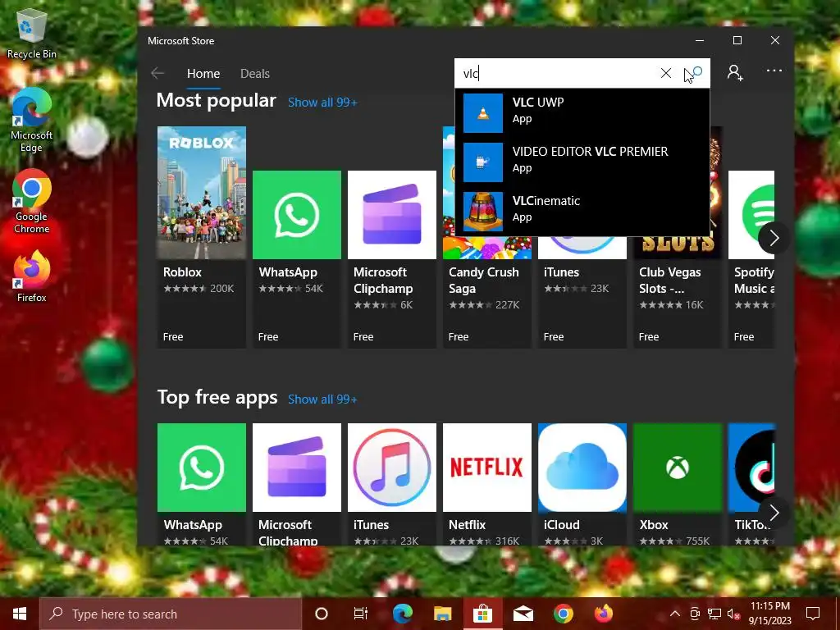
Task: Open the network tray icon
Action: coord(714,614)
